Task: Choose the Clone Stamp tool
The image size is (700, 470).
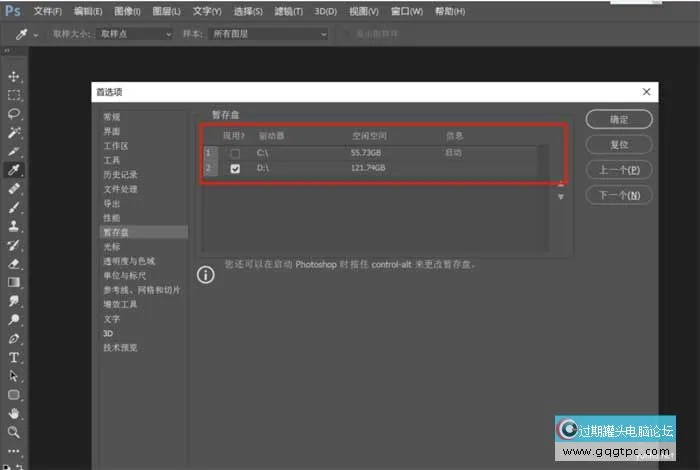Action: 14,226
